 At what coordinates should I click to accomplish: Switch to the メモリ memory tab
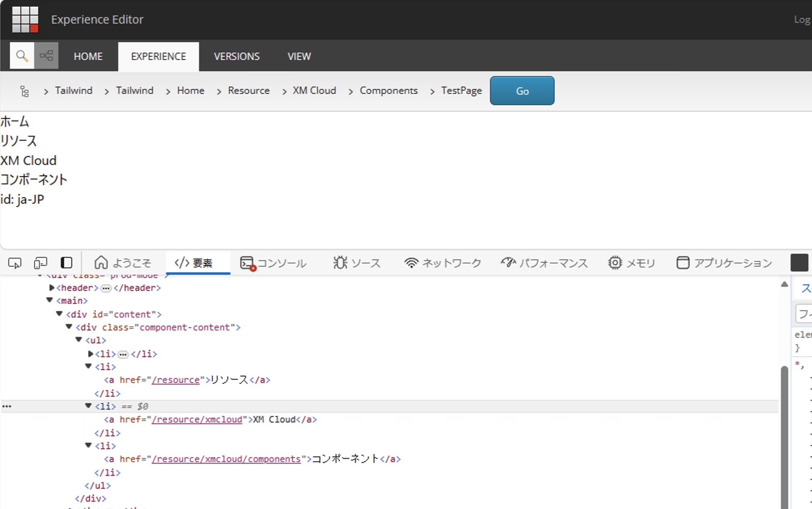click(631, 263)
